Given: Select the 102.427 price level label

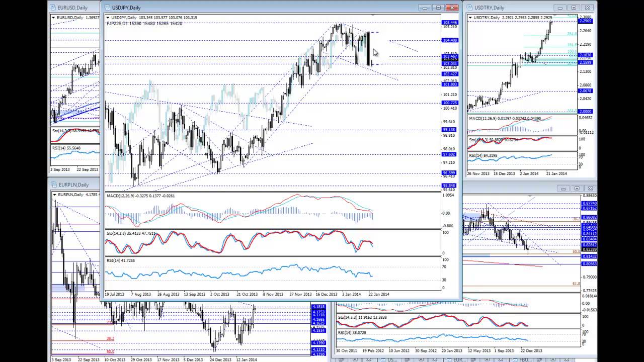Looking at the screenshot, I should [x=450, y=74].
